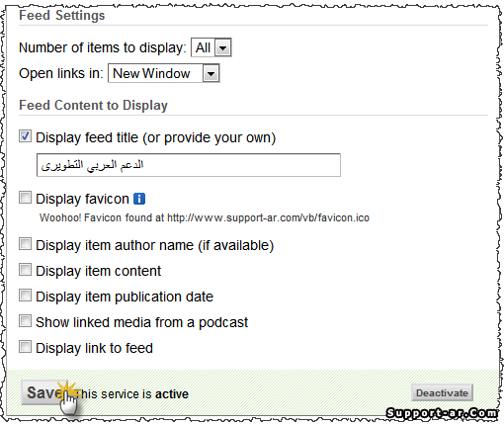
Task: Tick Display item publication date
Action: click(25, 296)
